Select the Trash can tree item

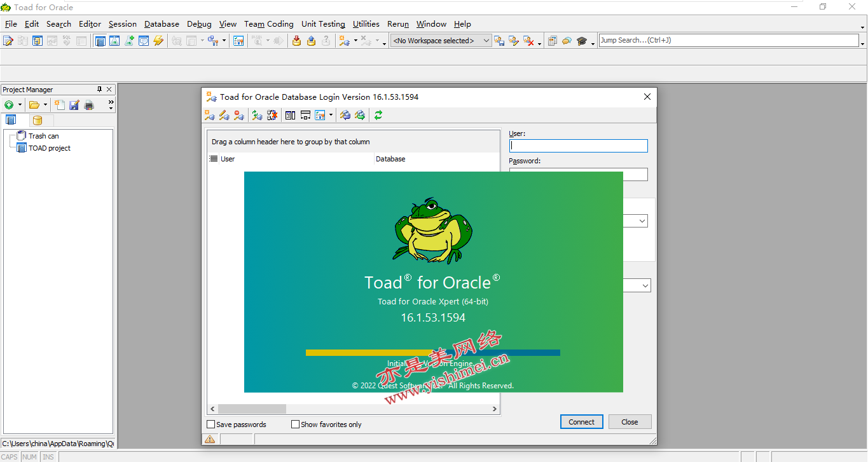click(x=43, y=136)
